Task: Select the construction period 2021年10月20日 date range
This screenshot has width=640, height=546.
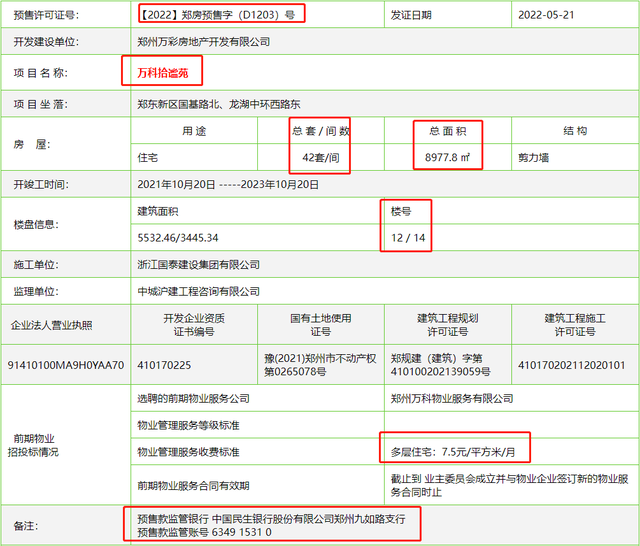Action: pyautogui.click(x=219, y=184)
